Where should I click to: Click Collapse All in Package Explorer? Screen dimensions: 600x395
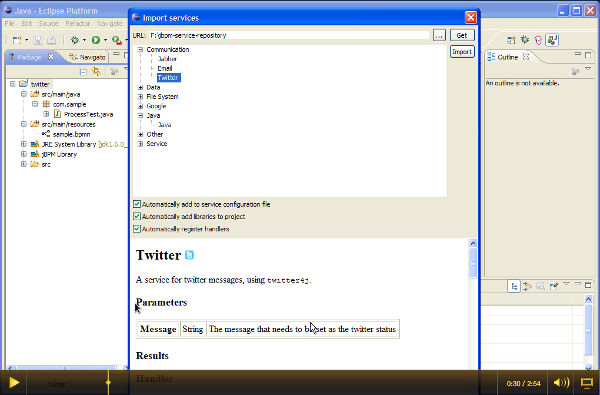(83, 72)
